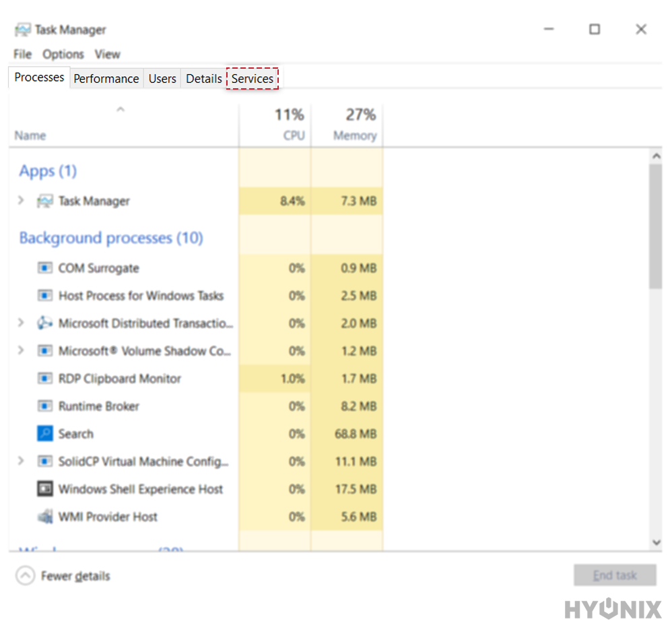Click the Task Manager app icon in process list
This screenshot has height=634, width=672.
pyautogui.click(x=44, y=200)
